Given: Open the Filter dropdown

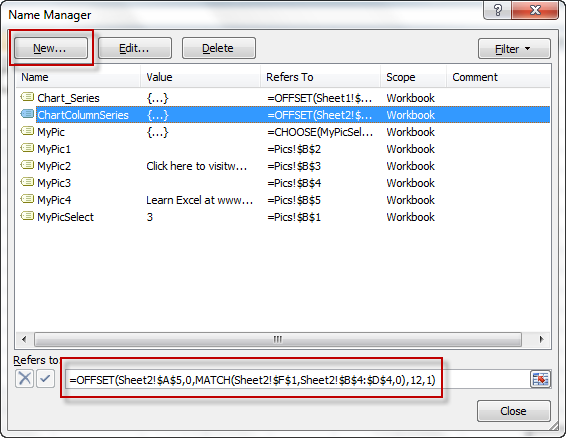Looking at the screenshot, I should tap(514, 48).
